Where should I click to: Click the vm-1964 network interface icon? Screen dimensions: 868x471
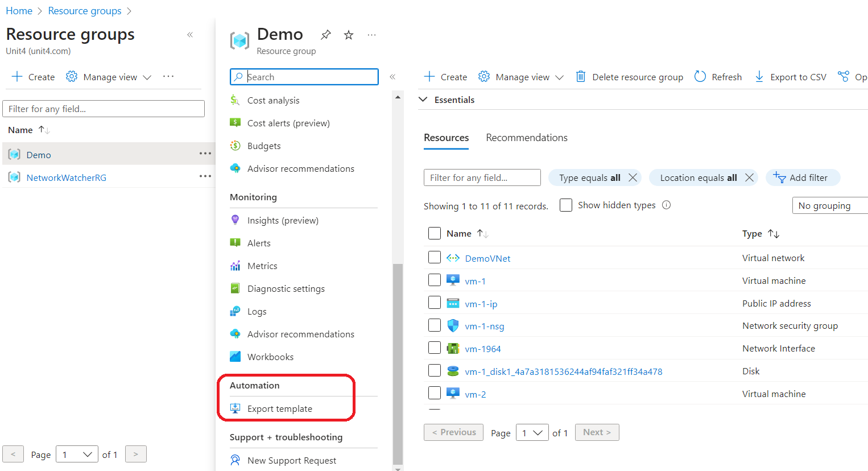point(453,348)
